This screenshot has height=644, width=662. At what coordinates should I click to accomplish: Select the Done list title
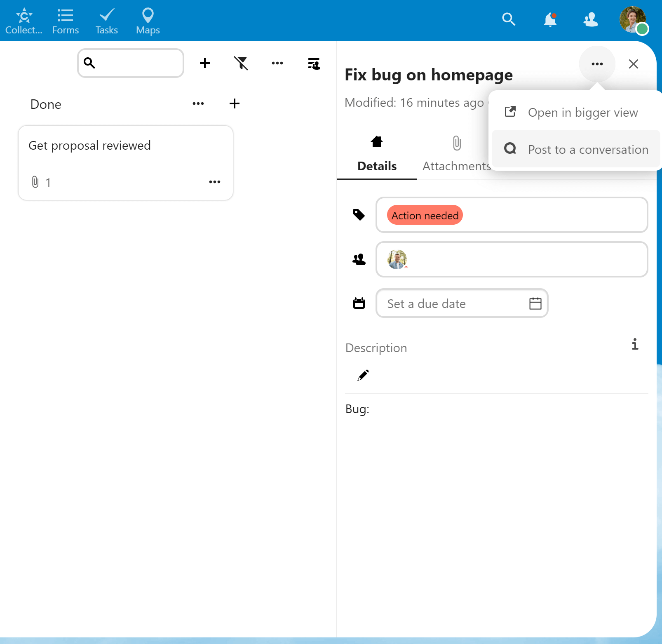click(46, 104)
